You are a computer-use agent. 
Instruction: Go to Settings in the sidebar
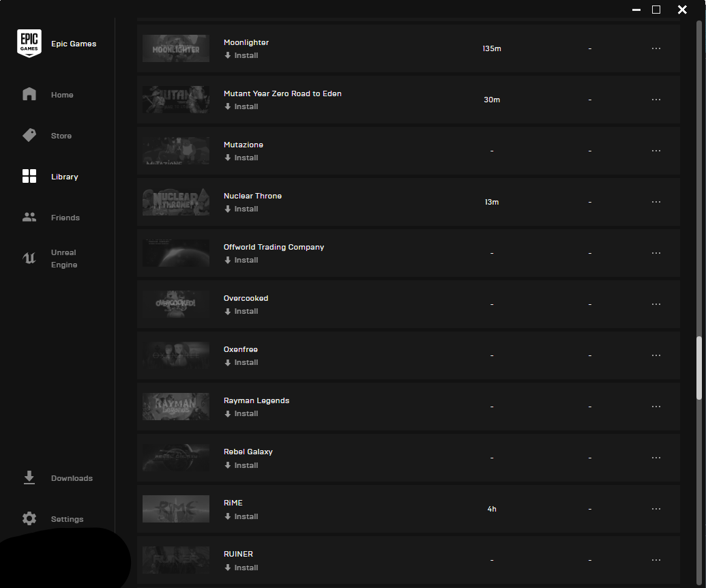tap(67, 519)
